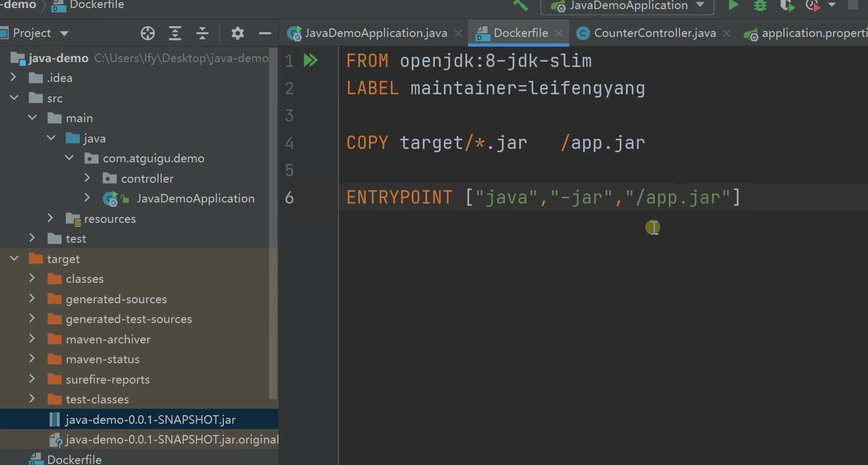Image resolution: width=868 pixels, height=465 pixels.
Task: Collapse the com.atguigu.demo package
Action: point(69,157)
